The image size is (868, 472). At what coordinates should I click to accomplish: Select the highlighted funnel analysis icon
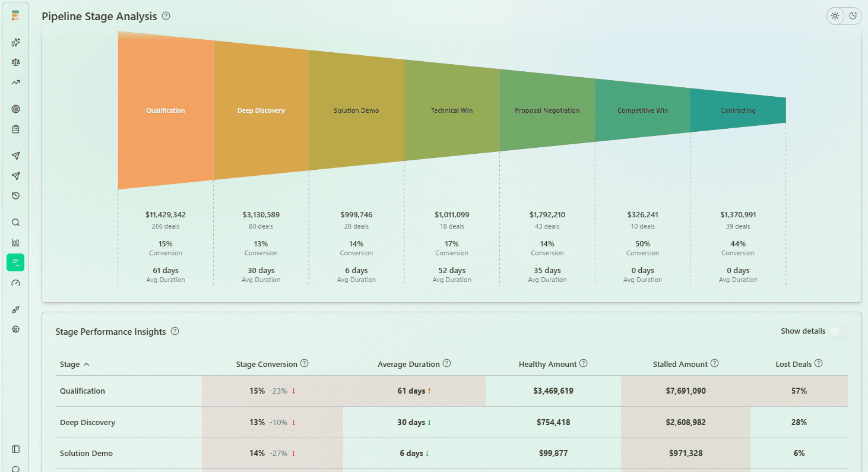[x=15, y=262]
